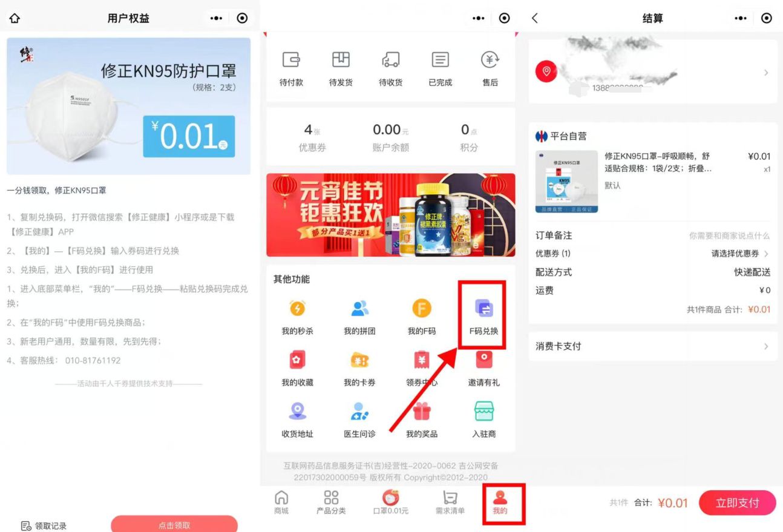783x532 pixels.
Task: Open 我的收藏
Action: coord(297,369)
